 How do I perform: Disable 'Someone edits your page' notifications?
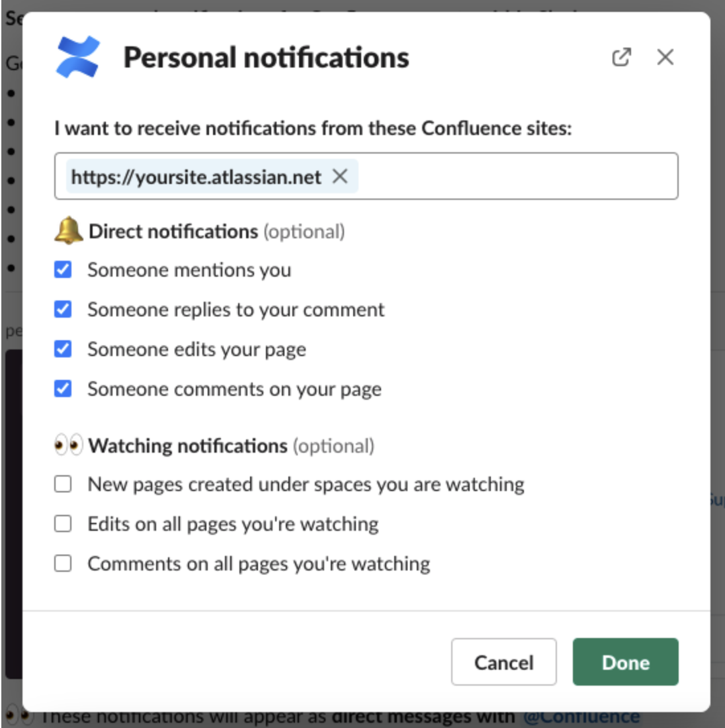(63, 349)
